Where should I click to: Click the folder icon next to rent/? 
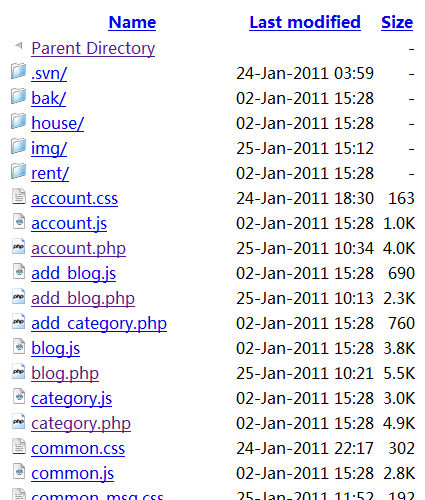[x=19, y=171]
